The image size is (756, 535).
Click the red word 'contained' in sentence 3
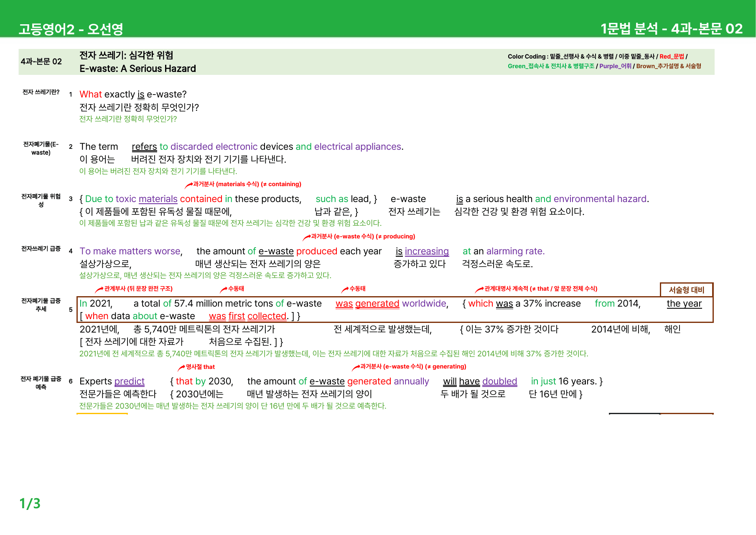pos(201,199)
